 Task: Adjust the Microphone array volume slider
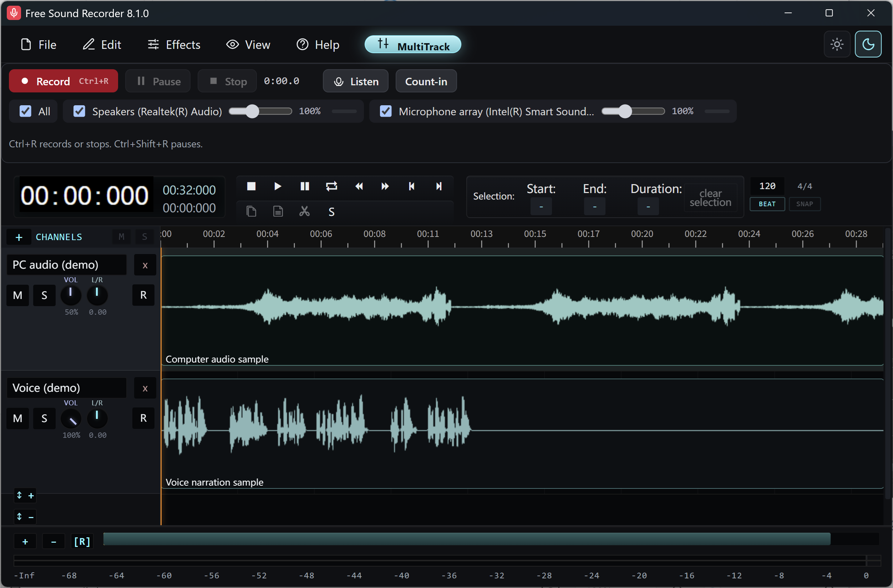coord(633,111)
